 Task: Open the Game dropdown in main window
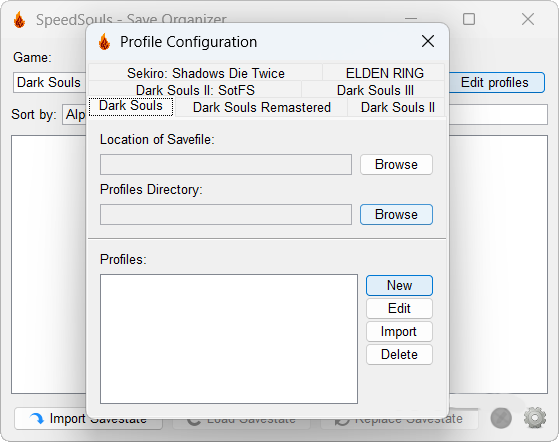50,82
